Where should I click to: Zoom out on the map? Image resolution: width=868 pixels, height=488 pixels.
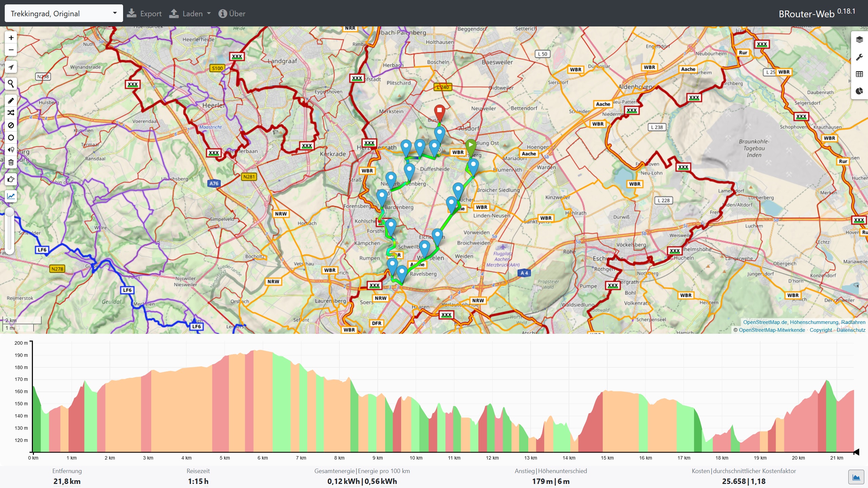pyautogui.click(x=11, y=50)
